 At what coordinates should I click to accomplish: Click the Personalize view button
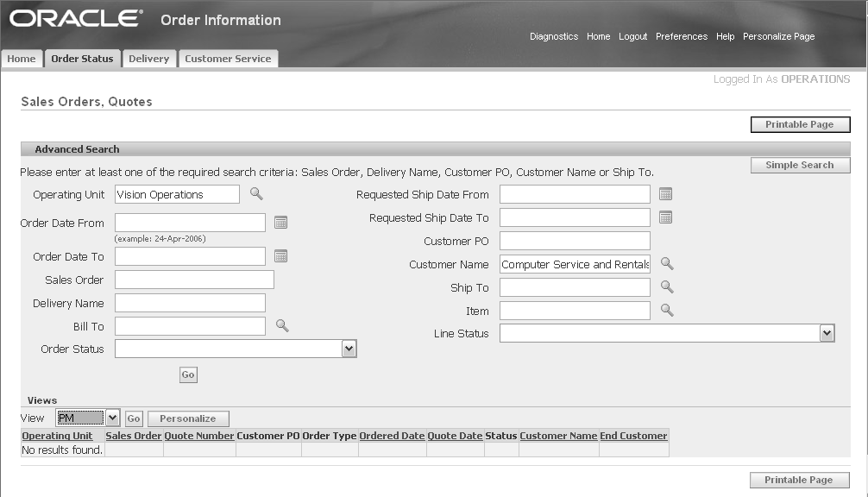(188, 418)
